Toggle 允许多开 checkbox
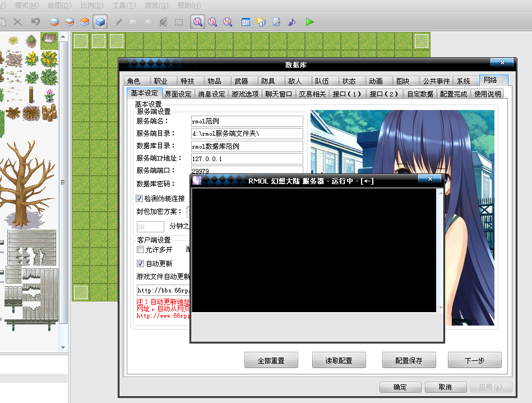The height and width of the screenshot is (403, 532). [141, 250]
